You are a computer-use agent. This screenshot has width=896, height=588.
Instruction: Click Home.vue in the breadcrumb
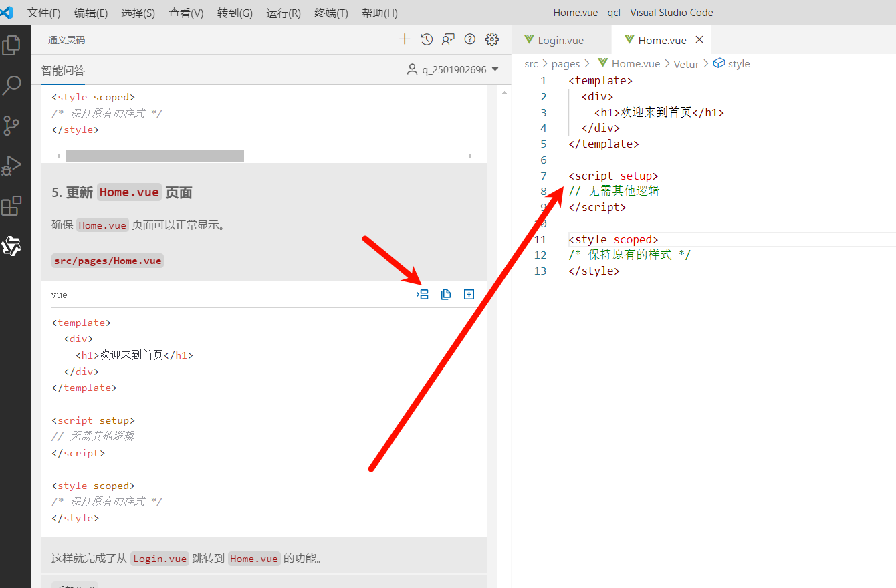tap(636, 64)
